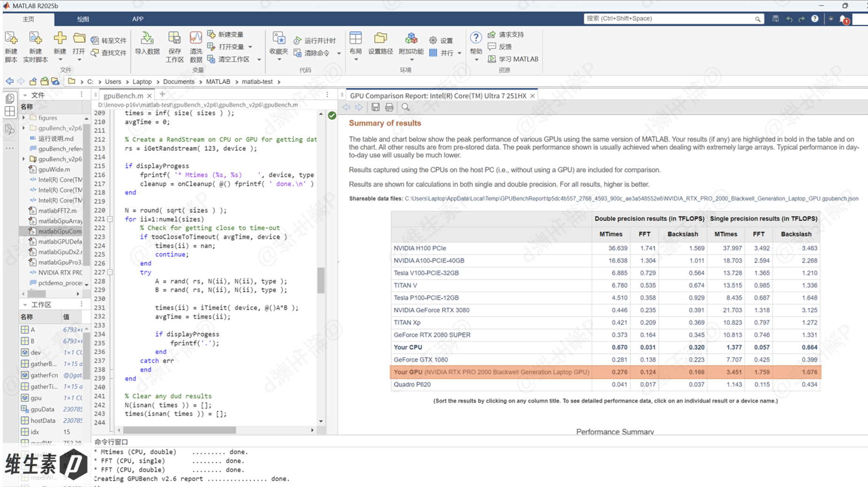
Task: Click the save icon in report toolbar
Action: point(376,107)
